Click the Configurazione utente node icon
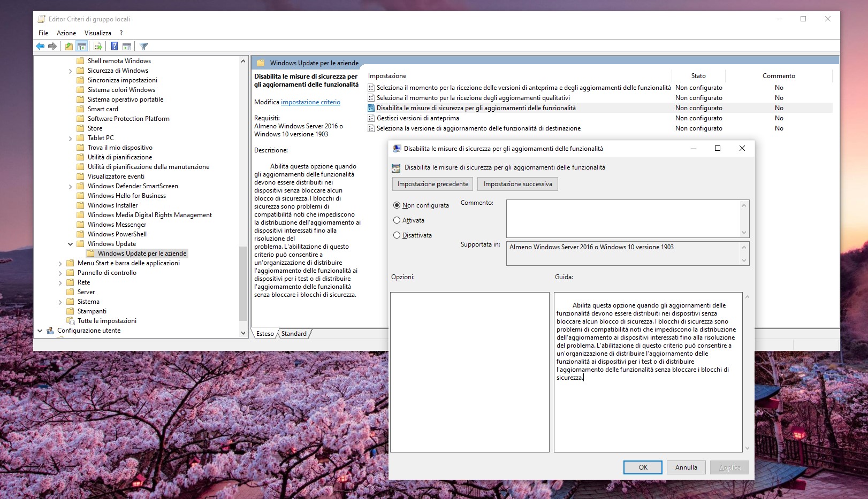Viewport: 868px width, 499px height. click(x=50, y=331)
